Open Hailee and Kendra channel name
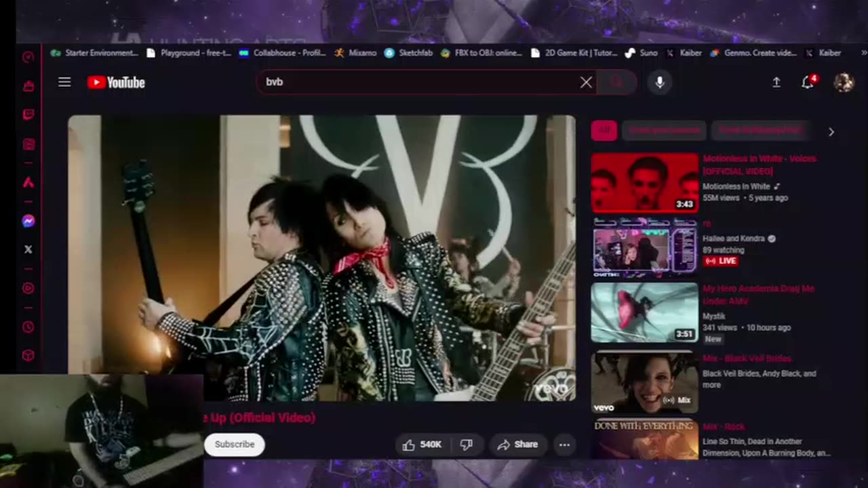The image size is (868, 488). (x=734, y=239)
